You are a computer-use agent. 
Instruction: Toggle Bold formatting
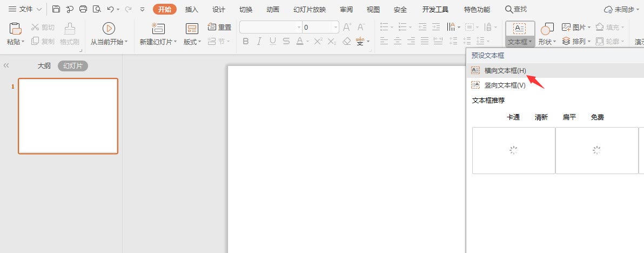[246, 41]
